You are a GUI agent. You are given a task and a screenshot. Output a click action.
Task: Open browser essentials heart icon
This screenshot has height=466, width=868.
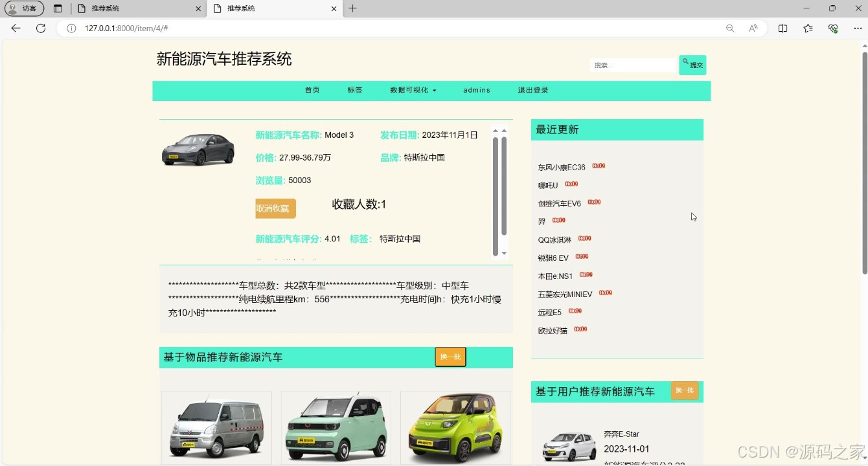(x=833, y=28)
